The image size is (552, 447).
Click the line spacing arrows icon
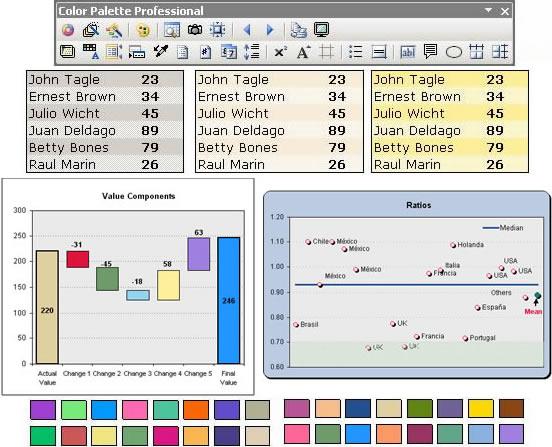pyautogui.click(x=252, y=52)
